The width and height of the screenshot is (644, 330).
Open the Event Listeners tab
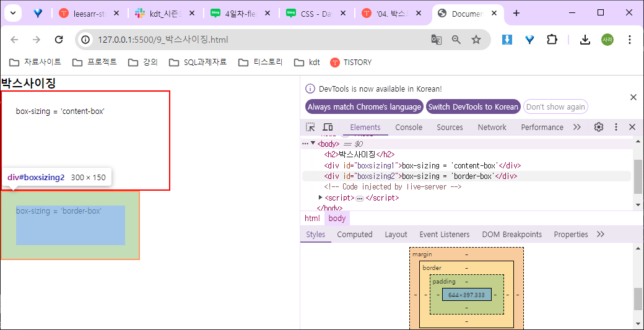[445, 235]
